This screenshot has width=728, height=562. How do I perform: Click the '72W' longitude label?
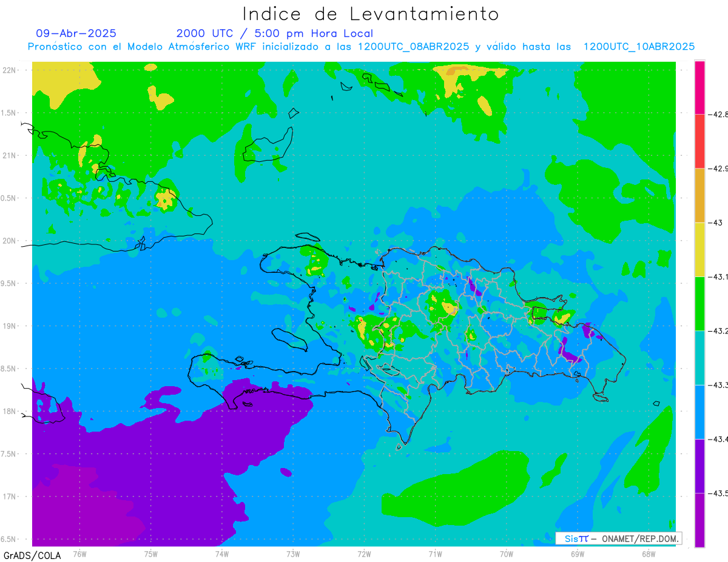pyautogui.click(x=364, y=554)
